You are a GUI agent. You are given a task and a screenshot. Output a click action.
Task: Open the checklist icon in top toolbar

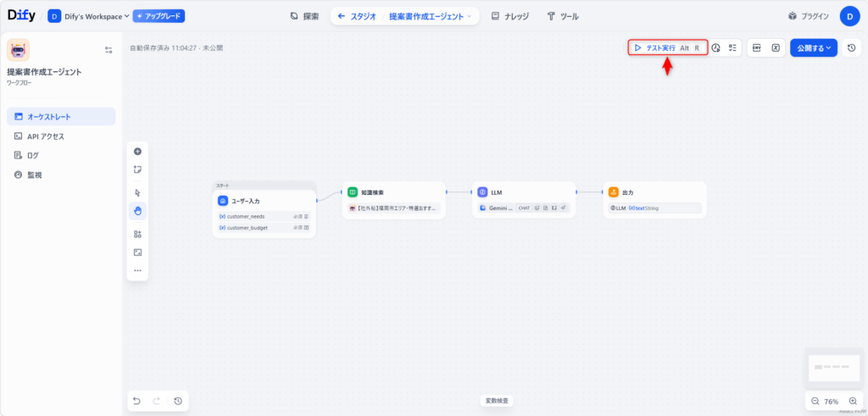coord(732,48)
